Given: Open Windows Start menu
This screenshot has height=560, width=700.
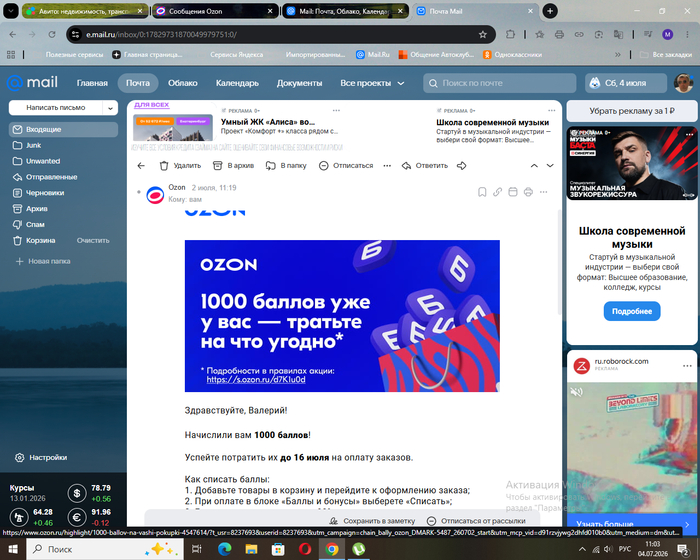Looking at the screenshot, I should pos(12,549).
